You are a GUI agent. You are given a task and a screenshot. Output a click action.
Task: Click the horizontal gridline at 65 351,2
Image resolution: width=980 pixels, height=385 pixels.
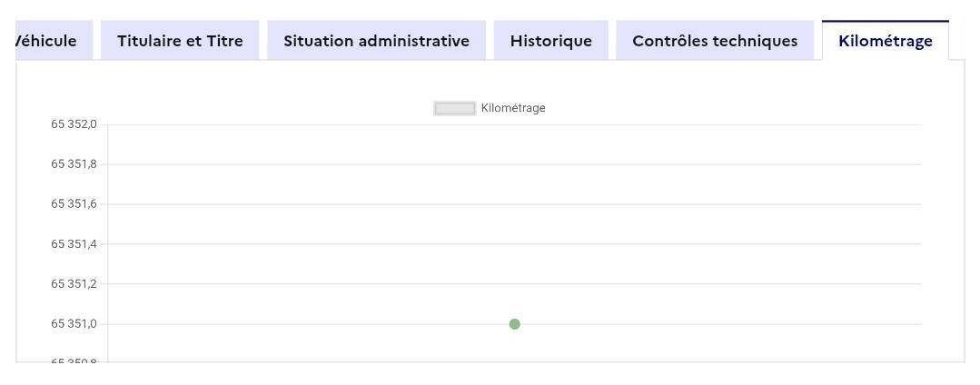click(x=636, y=284)
